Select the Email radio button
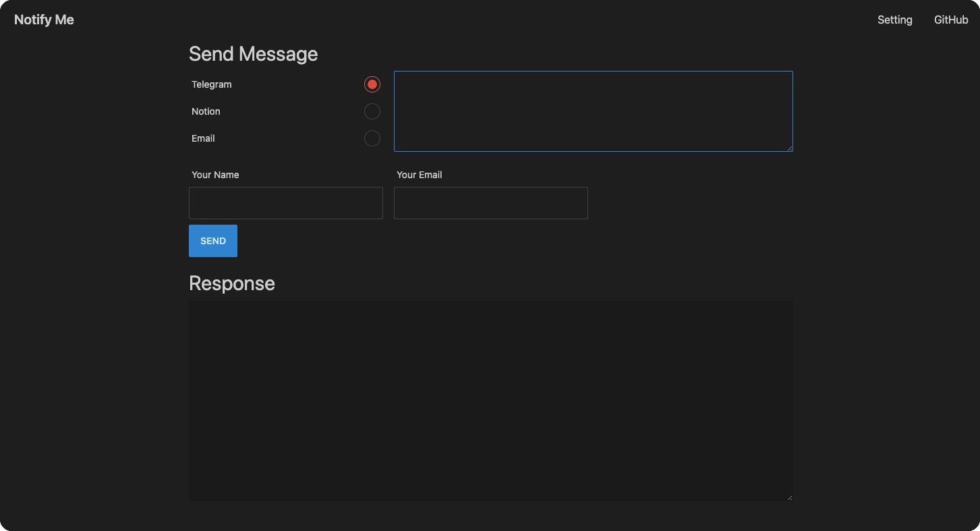This screenshot has width=980, height=531. coord(372,138)
